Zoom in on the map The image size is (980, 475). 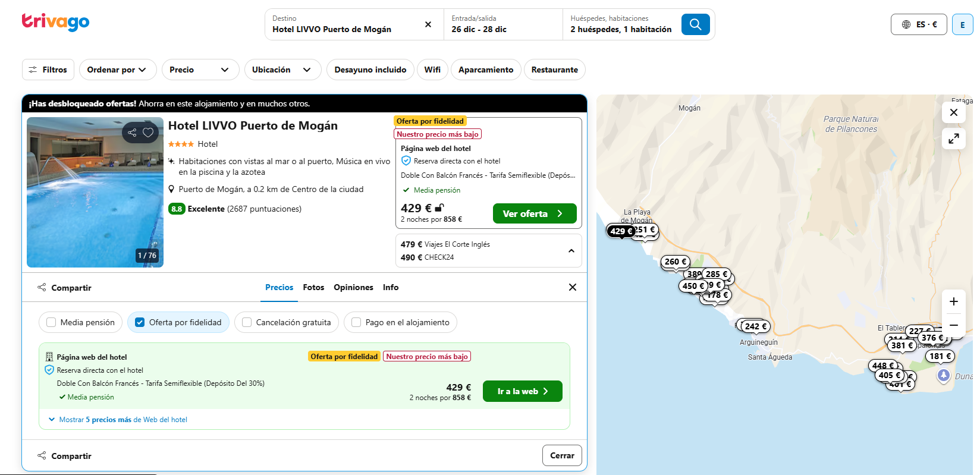click(954, 301)
